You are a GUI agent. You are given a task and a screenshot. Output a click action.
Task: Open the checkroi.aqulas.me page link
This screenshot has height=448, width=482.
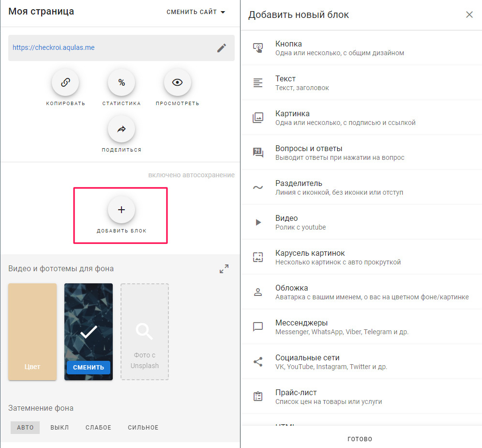coord(54,47)
